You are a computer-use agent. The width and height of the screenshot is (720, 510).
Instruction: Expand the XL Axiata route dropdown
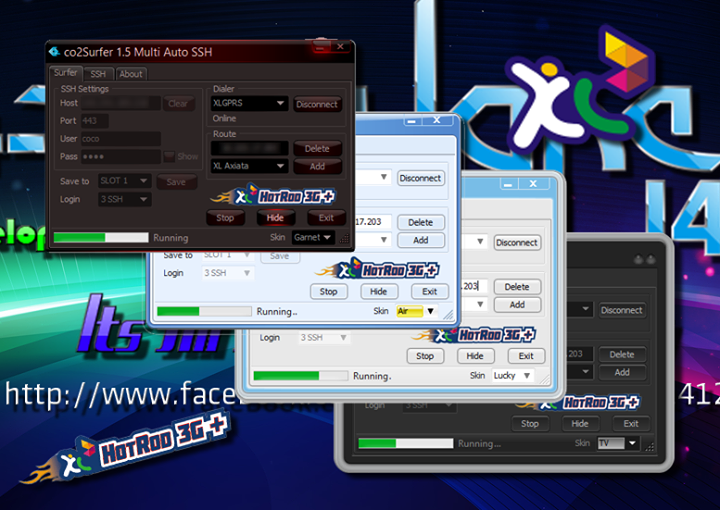pos(249,166)
